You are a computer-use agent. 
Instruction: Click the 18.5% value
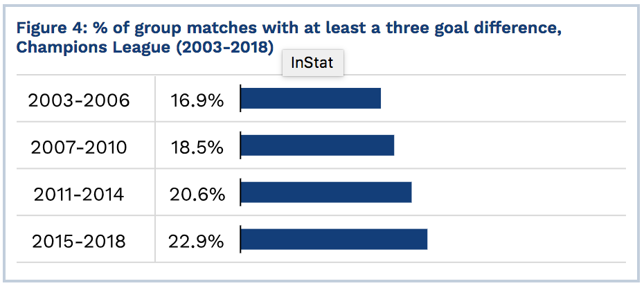pos(197,147)
